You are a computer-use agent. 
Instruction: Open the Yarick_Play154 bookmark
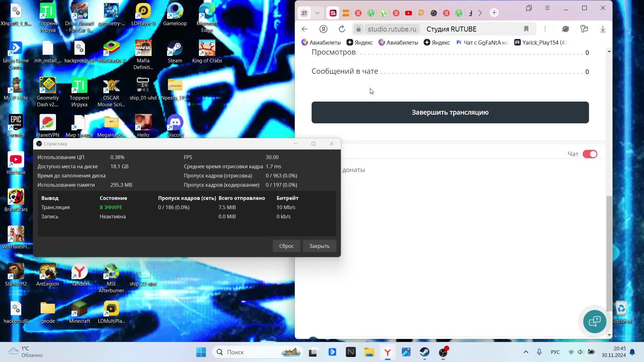pyautogui.click(x=540, y=43)
